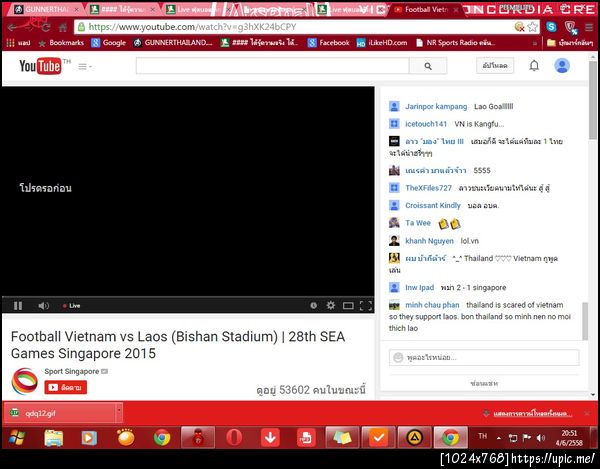Viewport: 600px width, 469px height.
Task: Show more bookmarks overflow chevron
Action: click(535, 43)
